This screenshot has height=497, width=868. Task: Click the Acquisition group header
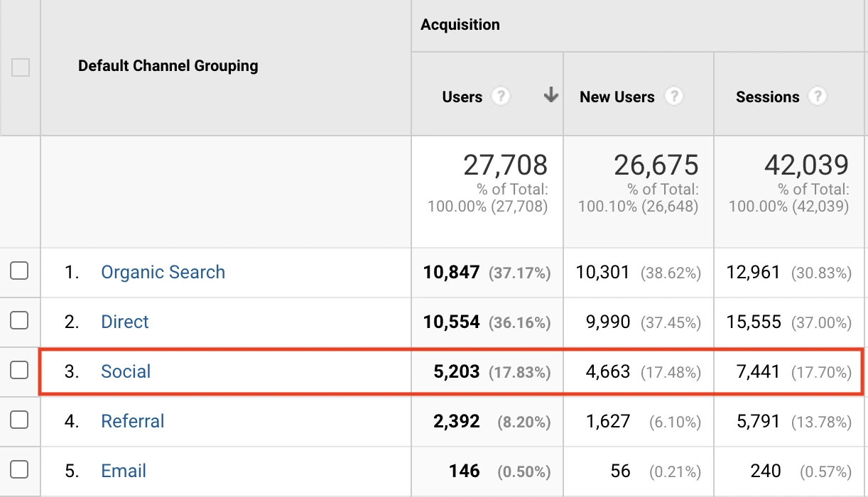tap(460, 25)
